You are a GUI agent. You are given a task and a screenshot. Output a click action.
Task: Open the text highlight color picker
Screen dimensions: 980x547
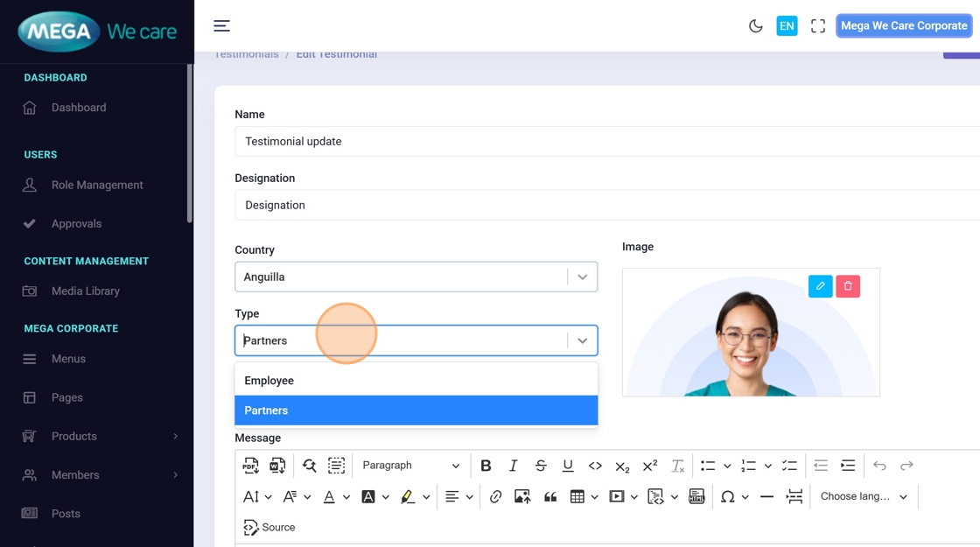[x=426, y=497]
